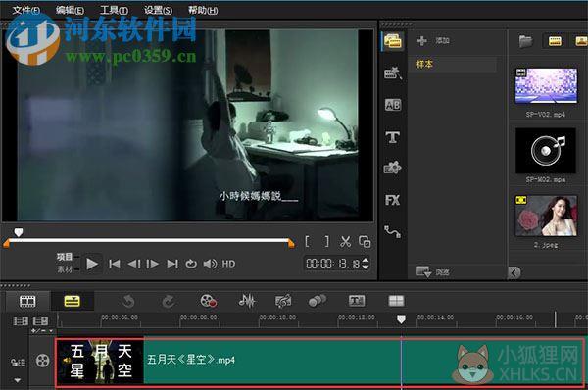The height and width of the screenshot is (390, 588).
Task: Click the timeline playhead marker
Action: (x=401, y=319)
